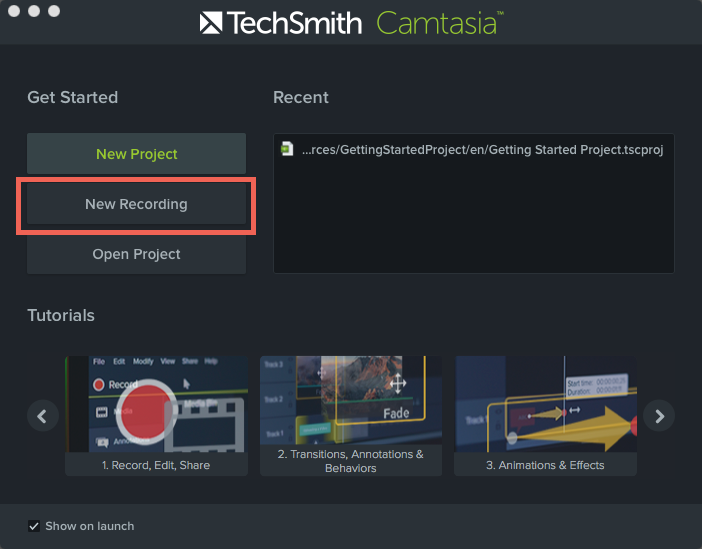Click the '1. Record, Edit, Share' caption
The image size is (702, 549).
(x=156, y=465)
